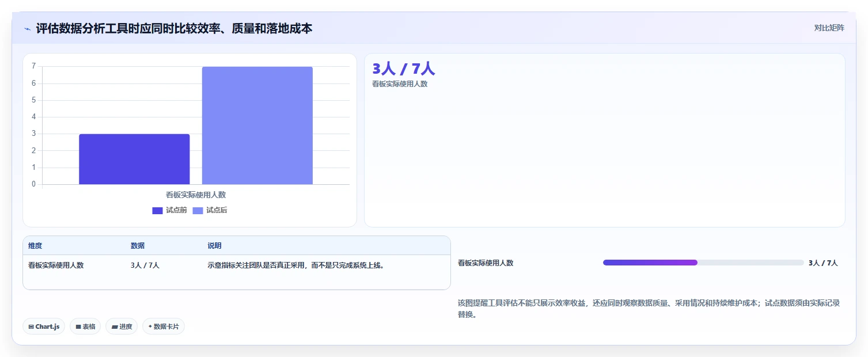Click the 3人 / 7人 table cell
The image size is (868, 357).
(x=145, y=265)
